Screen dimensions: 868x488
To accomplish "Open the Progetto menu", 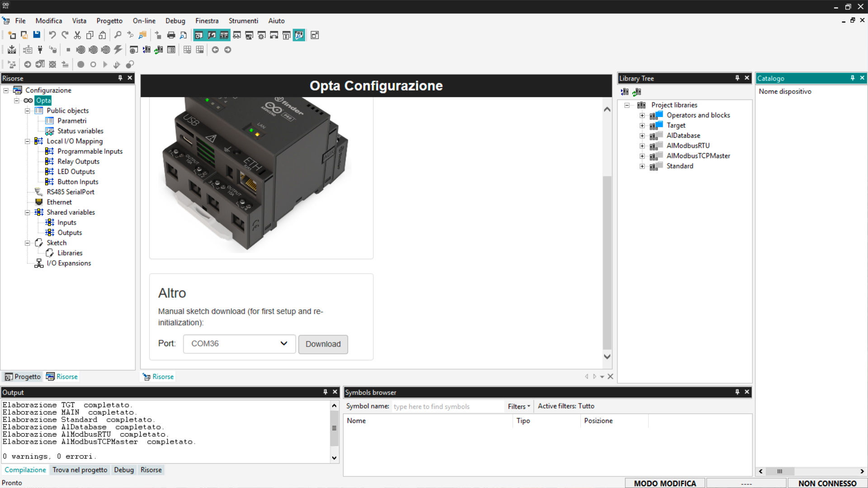I will [x=109, y=21].
